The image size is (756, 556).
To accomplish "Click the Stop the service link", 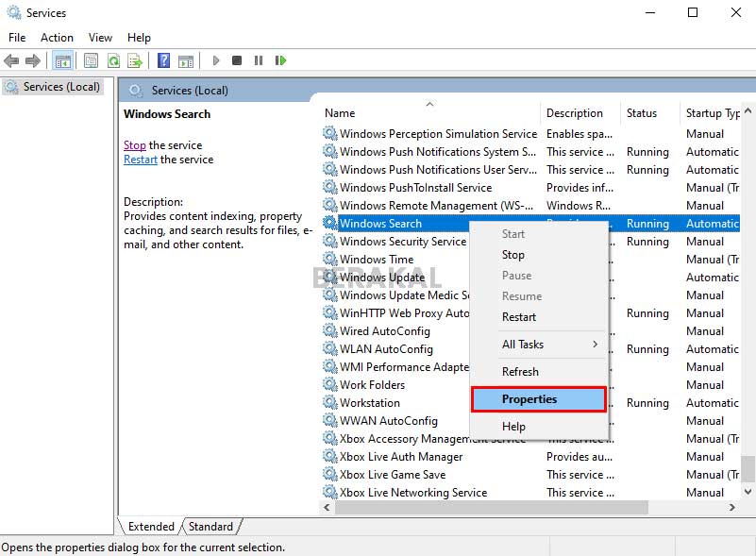I will [x=135, y=145].
